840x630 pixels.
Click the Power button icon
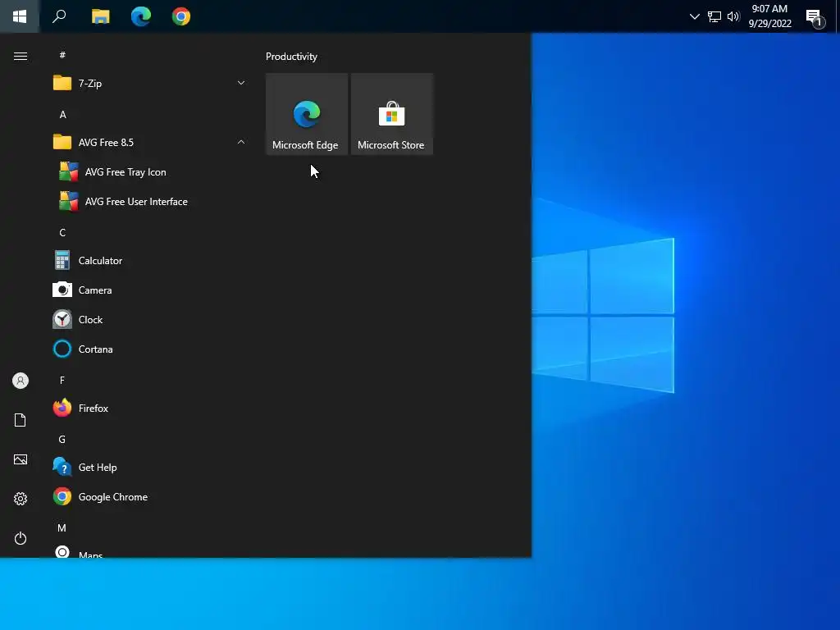click(21, 538)
